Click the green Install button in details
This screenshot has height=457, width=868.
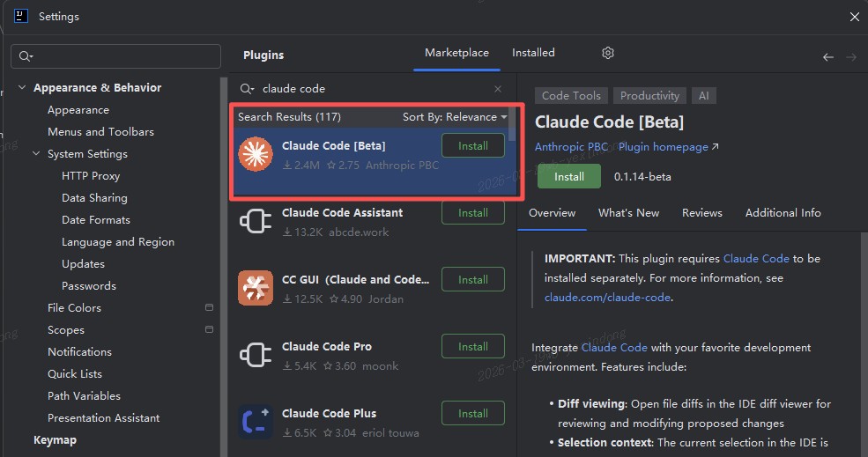(x=569, y=176)
